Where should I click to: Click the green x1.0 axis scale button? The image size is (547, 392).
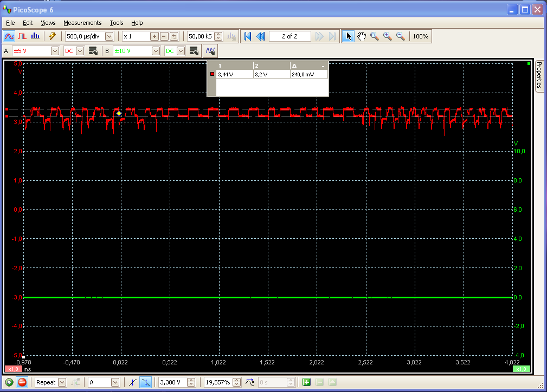521,369
